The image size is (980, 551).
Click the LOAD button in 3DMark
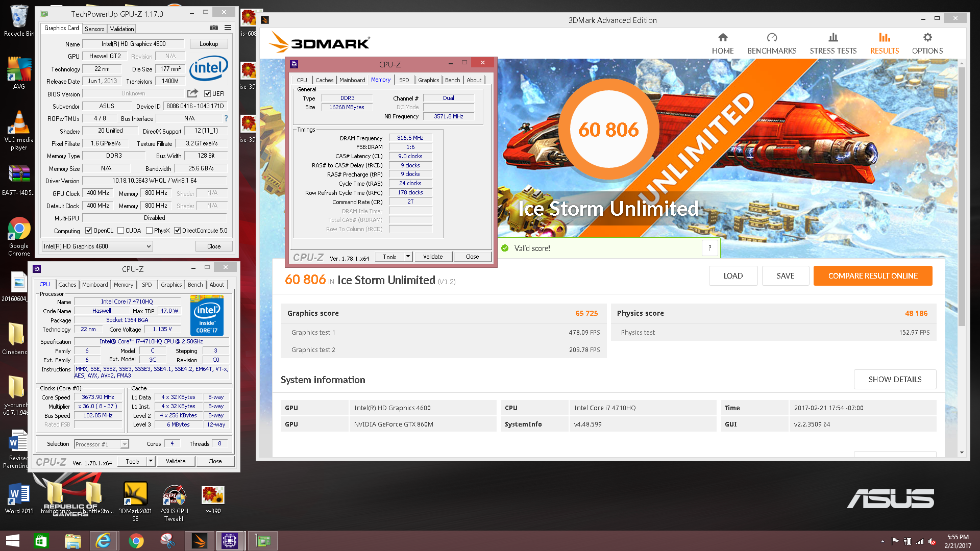pyautogui.click(x=733, y=276)
